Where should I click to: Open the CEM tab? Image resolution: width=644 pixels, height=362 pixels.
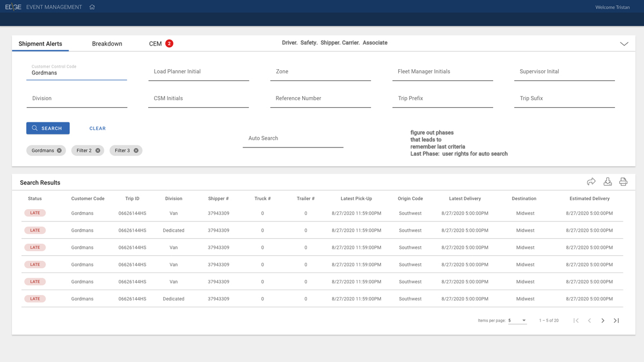pos(156,44)
